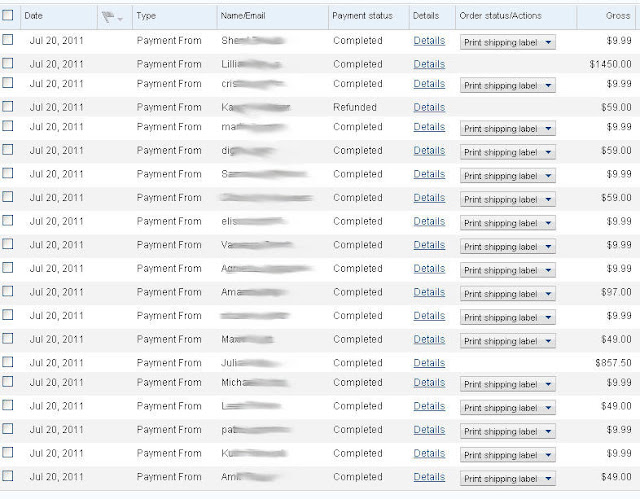Tick the checkbox for payer starting with Max
The image size is (640, 499).
7,338
